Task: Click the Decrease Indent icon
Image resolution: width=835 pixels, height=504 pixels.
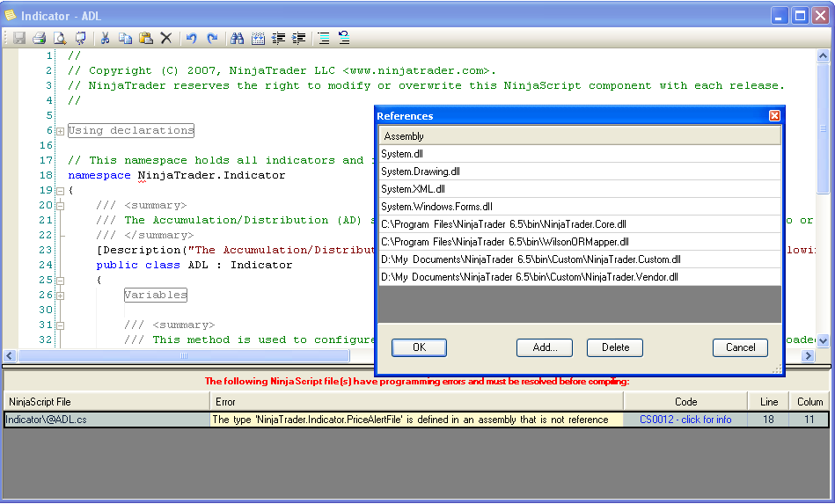Action: coord(279,38)
